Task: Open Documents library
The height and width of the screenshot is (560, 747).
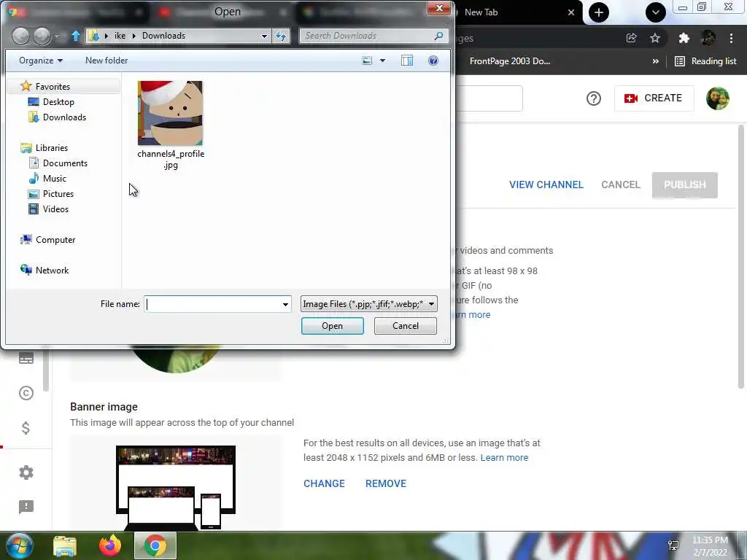Action: [65, 163]
